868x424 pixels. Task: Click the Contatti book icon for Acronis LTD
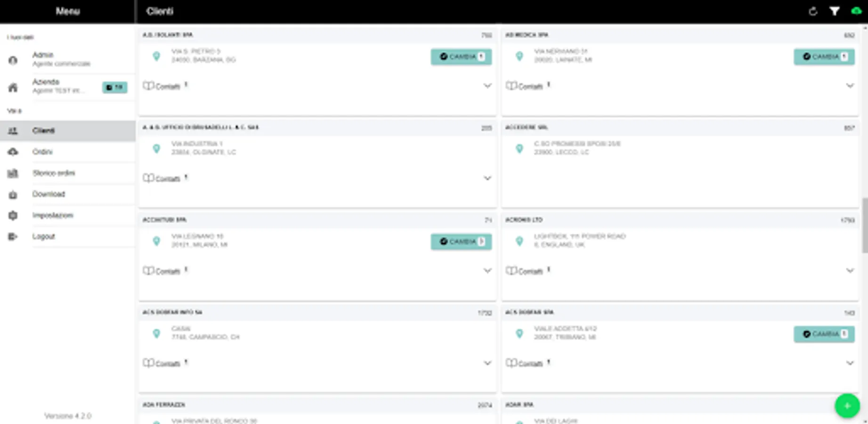click(x=511, y=270)
